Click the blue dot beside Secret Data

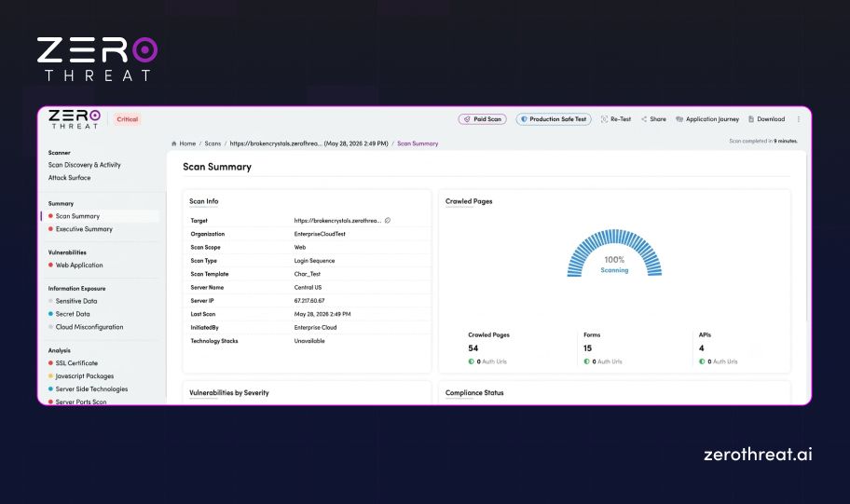(50, 314)
